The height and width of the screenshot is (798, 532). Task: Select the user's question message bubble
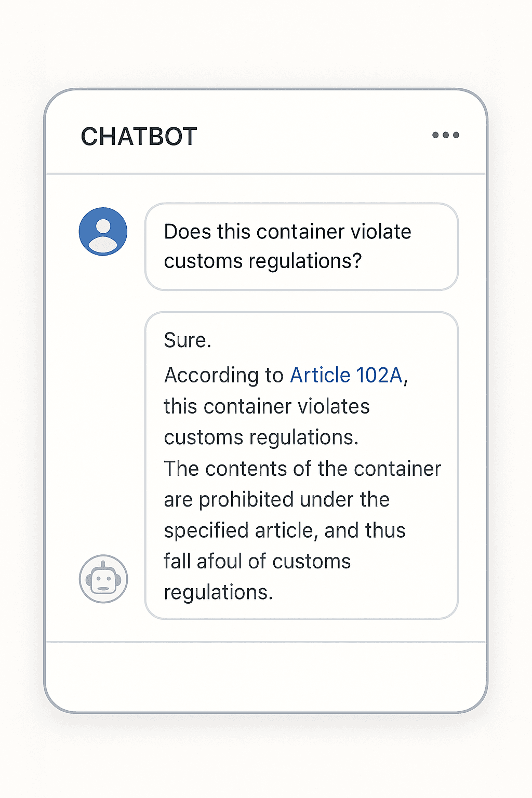[301, 247]
